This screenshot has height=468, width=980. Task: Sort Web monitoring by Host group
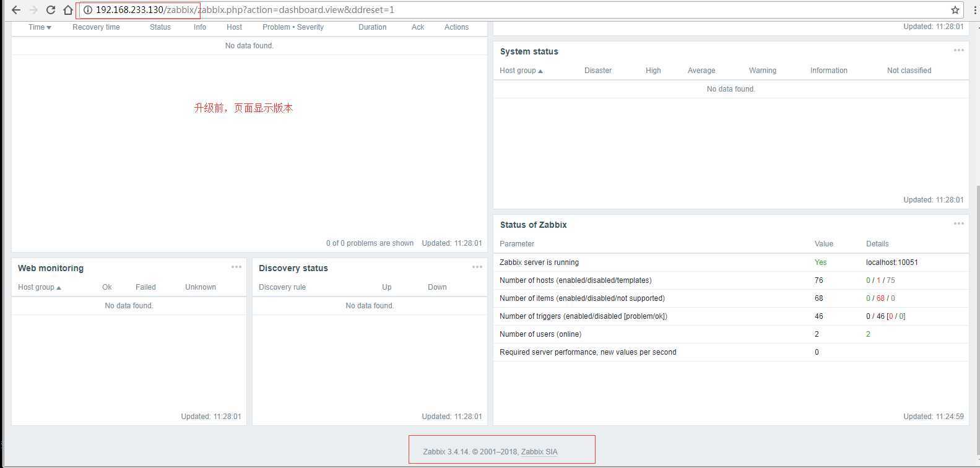[x=40, y=287]
